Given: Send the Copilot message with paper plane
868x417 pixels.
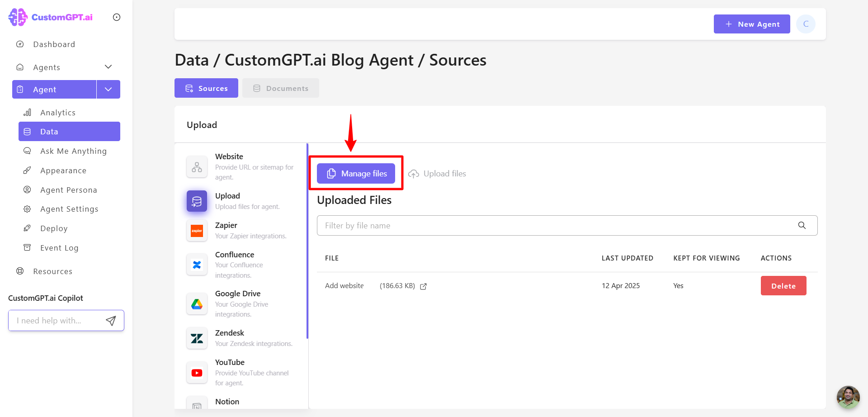Looking at the screenshot, I should (x=111, y=321).
